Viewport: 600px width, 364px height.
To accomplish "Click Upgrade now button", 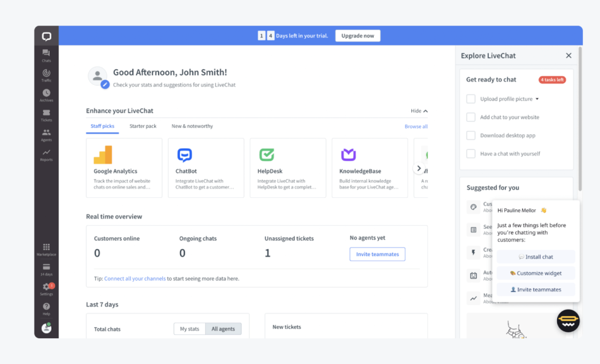I will point(358,36).
